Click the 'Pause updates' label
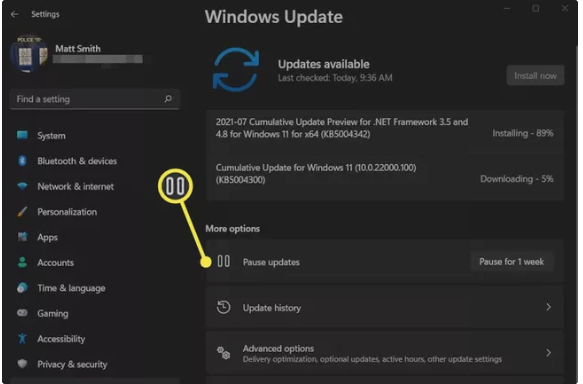Viewport: 583px width, 384px height. point(271,262)
